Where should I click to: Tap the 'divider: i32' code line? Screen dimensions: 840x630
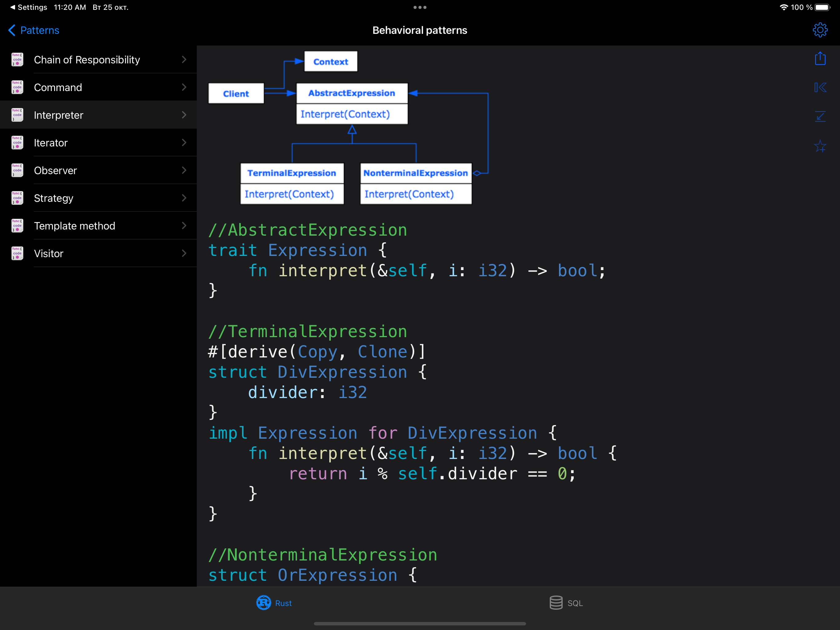tap(307, 393)
